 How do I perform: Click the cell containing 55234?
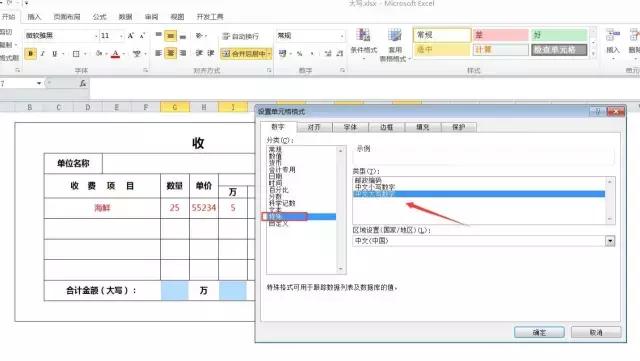(204, 208)
